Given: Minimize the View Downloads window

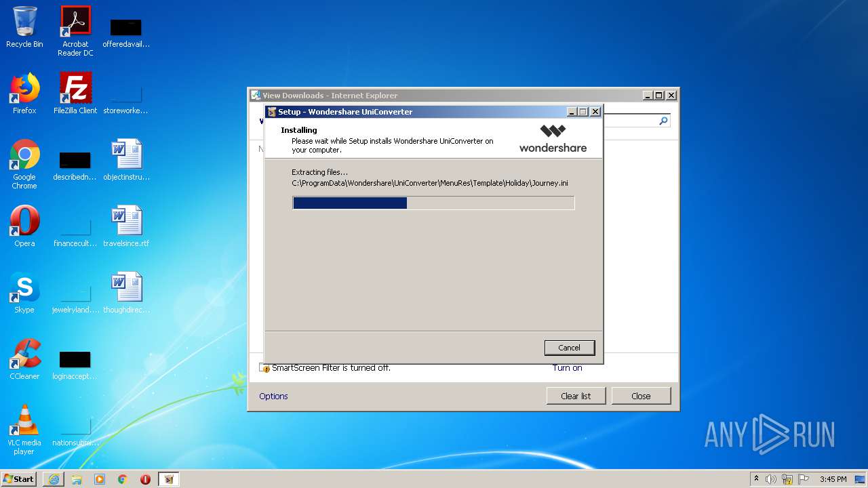Looking at the screenshot, I should click(x=648, y=96).
